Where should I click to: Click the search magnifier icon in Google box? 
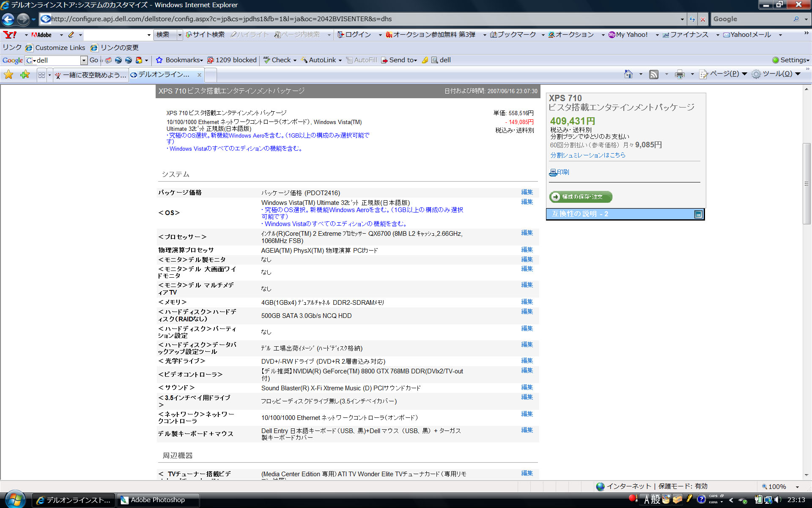(796, 19)
